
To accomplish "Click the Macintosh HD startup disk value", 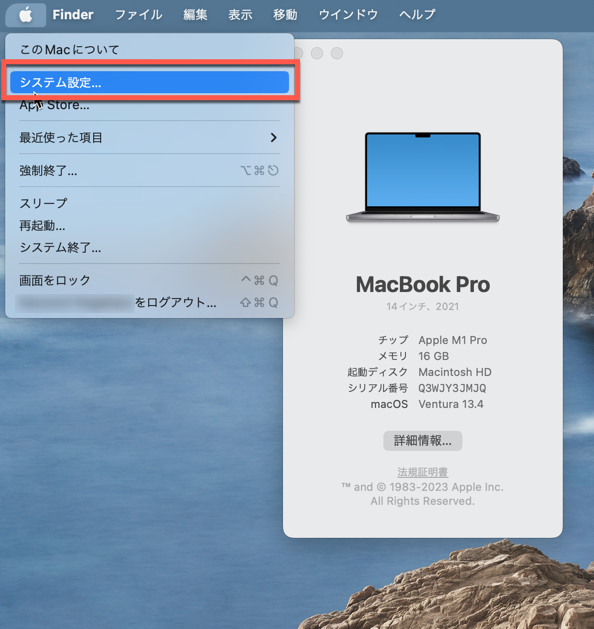I will coord(455,372).
